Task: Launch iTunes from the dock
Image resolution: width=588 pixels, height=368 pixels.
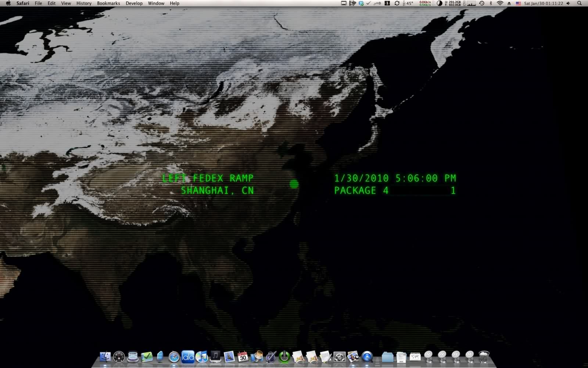Action: point(201,357)
